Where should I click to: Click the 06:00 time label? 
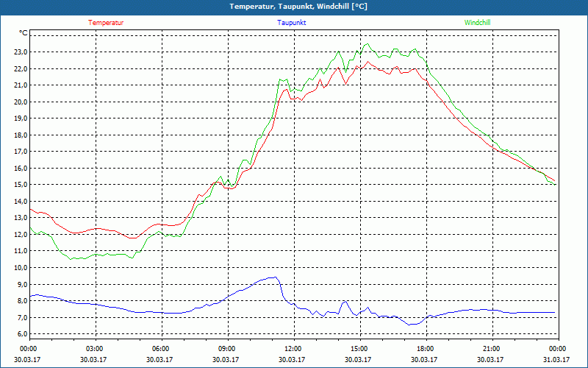point(160,349)
